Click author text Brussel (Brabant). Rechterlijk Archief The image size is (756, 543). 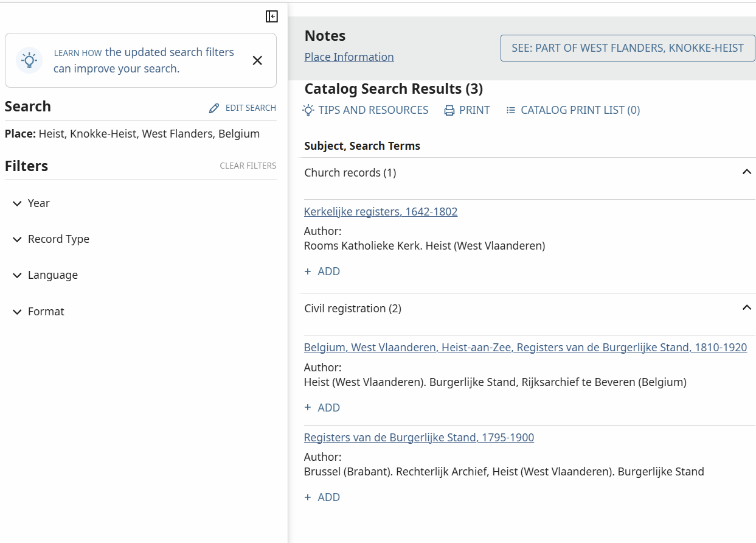click(x=504, y=472)
